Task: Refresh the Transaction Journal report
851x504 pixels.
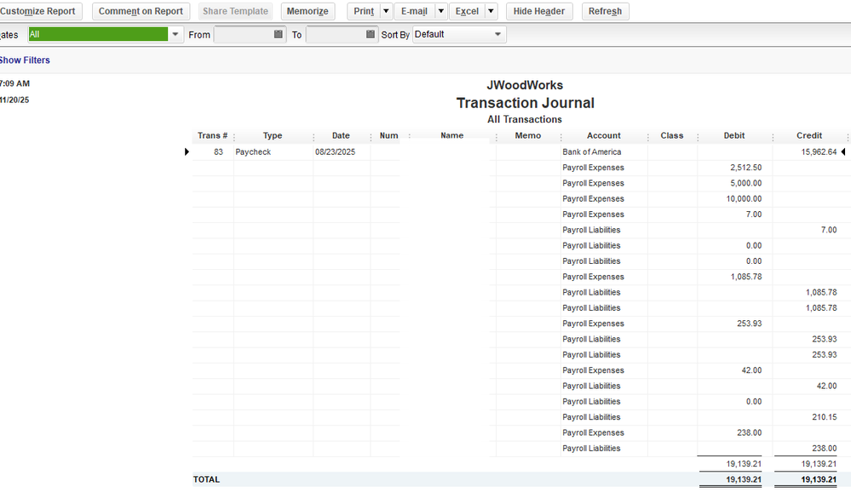Action: pos(605,11)
